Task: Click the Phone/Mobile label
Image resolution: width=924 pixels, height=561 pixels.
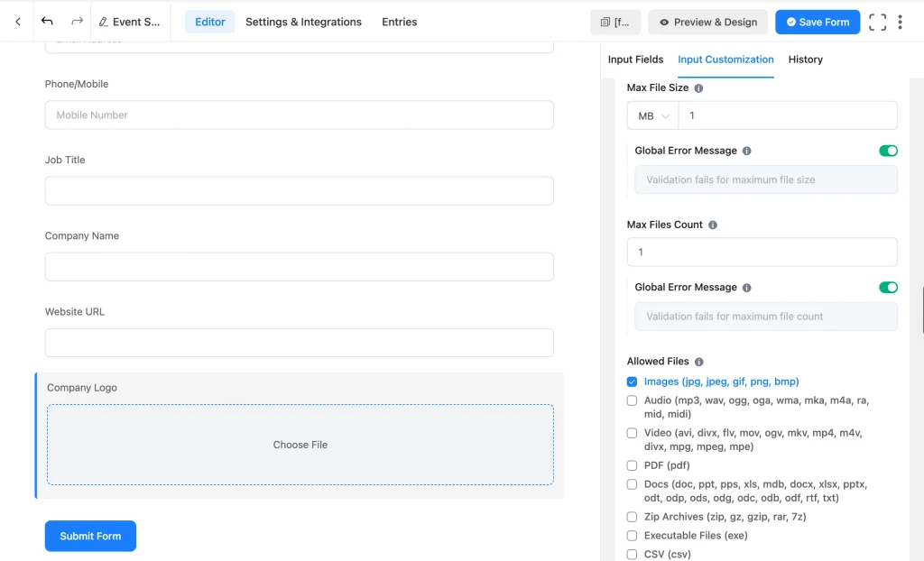Action: click(x=77, y=84)
